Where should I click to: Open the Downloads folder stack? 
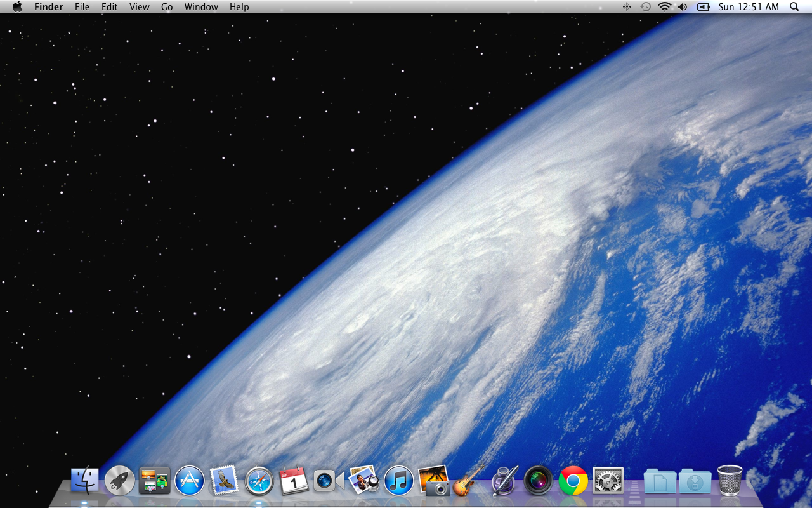pyautogui.click(x=695, y=480)
